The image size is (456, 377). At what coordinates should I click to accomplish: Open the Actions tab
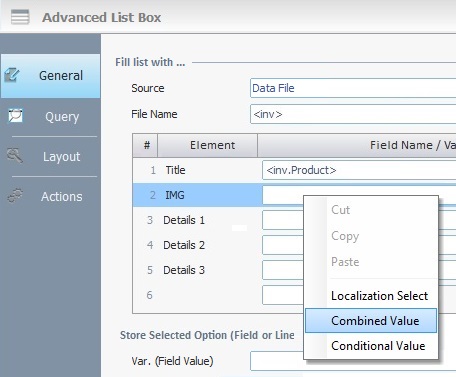pyautogui.click(x=50, y=196)
